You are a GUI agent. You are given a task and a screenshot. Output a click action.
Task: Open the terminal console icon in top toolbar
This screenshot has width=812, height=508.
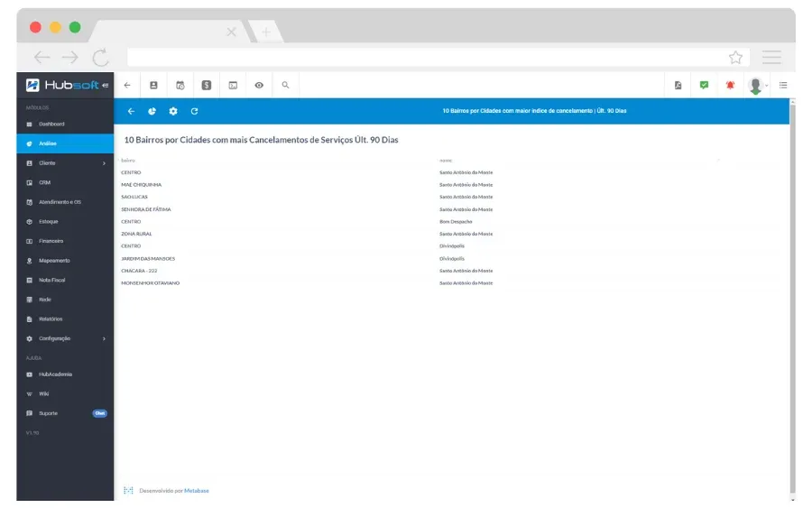[x=233, y=86]
